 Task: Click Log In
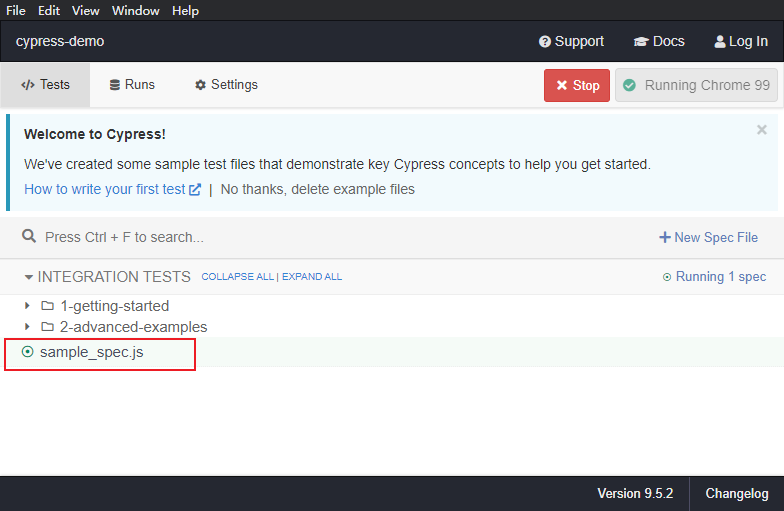tap(741, 41)
